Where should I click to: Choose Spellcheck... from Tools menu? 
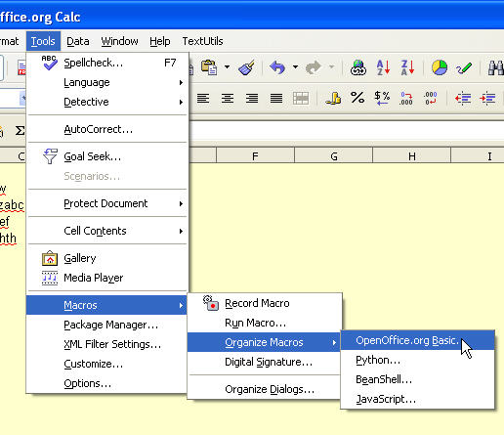tap(107, 63)
